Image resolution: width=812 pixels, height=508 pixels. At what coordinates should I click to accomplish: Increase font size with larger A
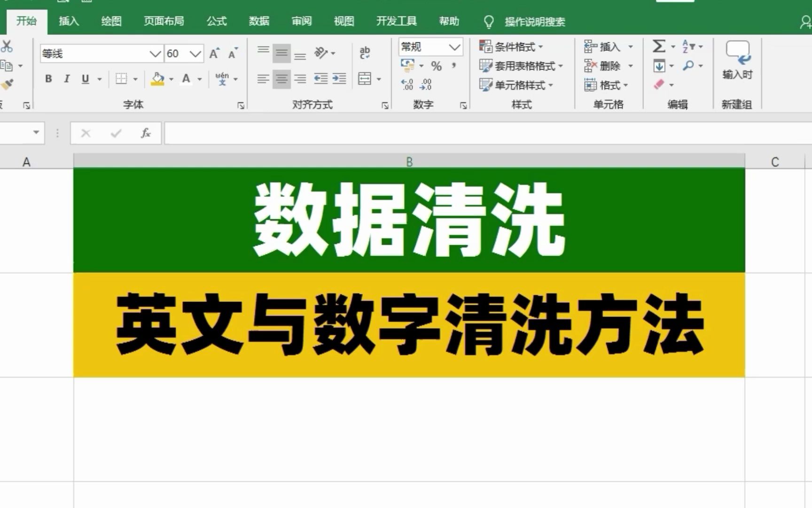coord(214,53)
